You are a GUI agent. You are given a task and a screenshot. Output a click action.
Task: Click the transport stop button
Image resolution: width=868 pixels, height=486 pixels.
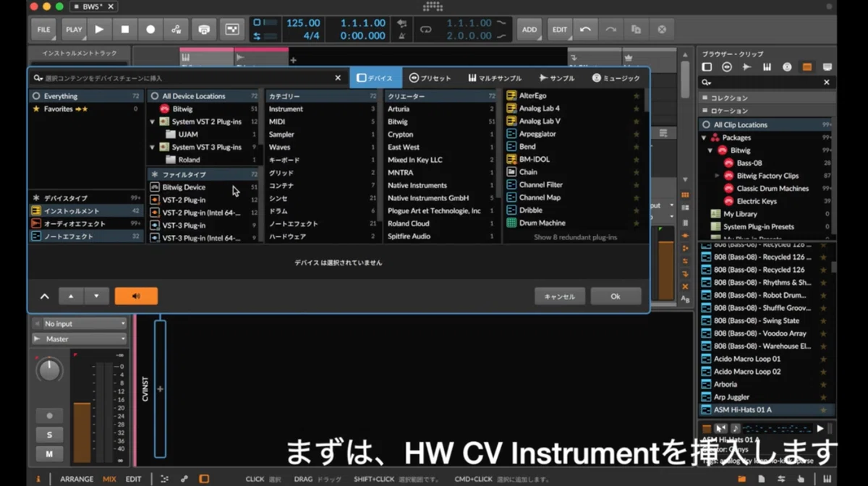tap(124, 30)
